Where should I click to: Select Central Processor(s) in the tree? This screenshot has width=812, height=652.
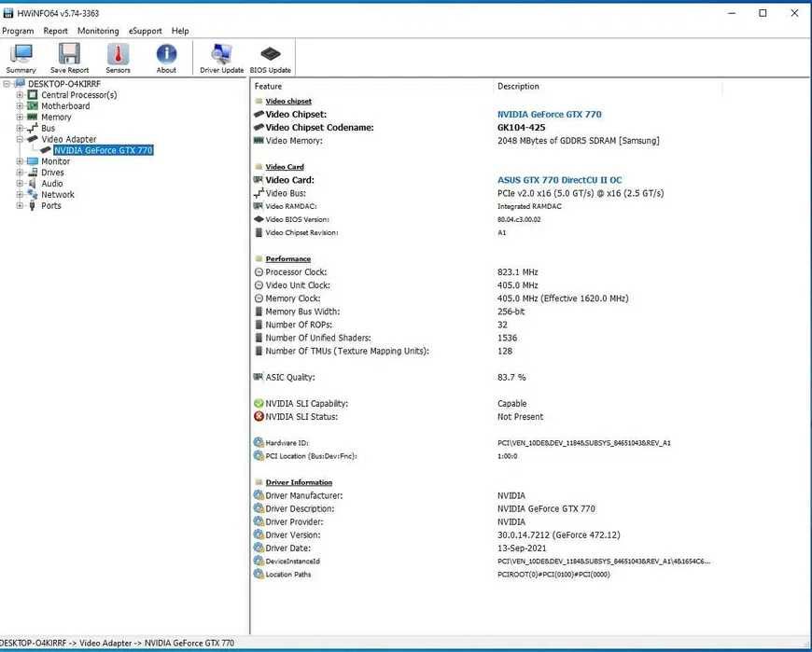coord(79,95)
